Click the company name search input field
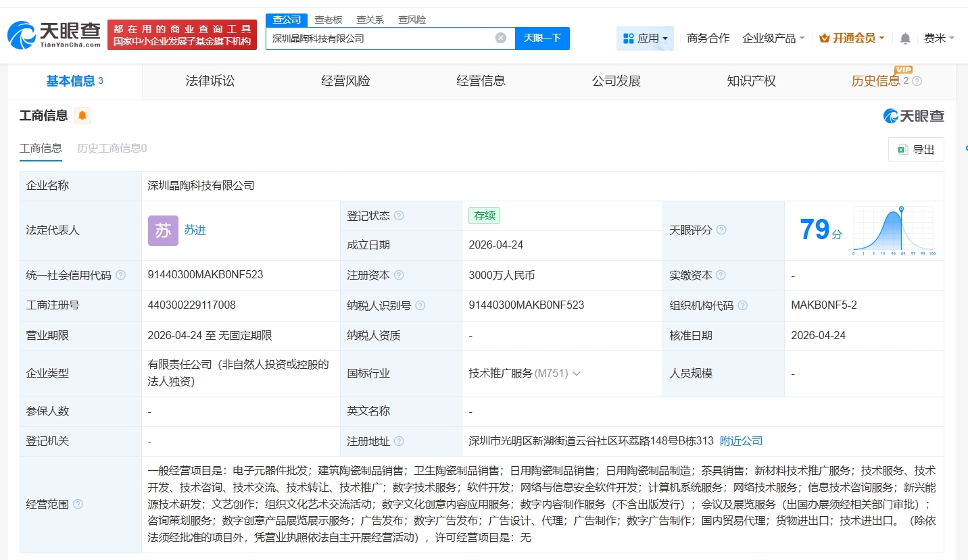This screenshot has width=968, height=560. 379,38
